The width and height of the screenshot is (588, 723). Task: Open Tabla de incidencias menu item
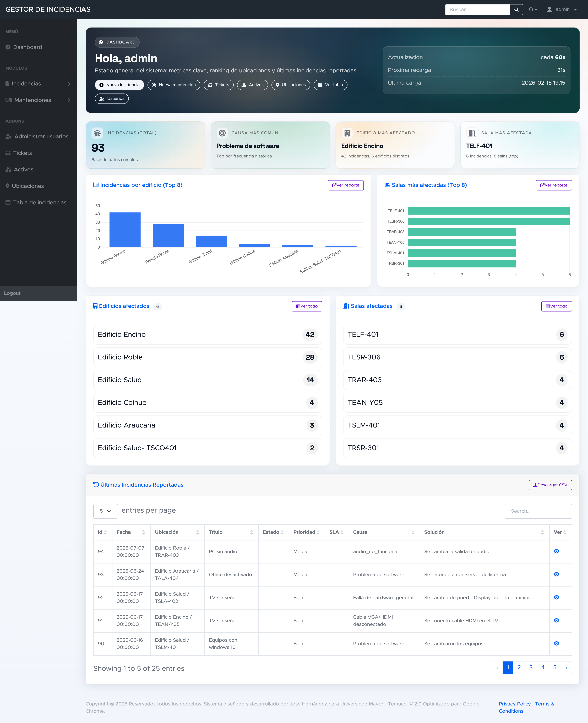[40, 202]
